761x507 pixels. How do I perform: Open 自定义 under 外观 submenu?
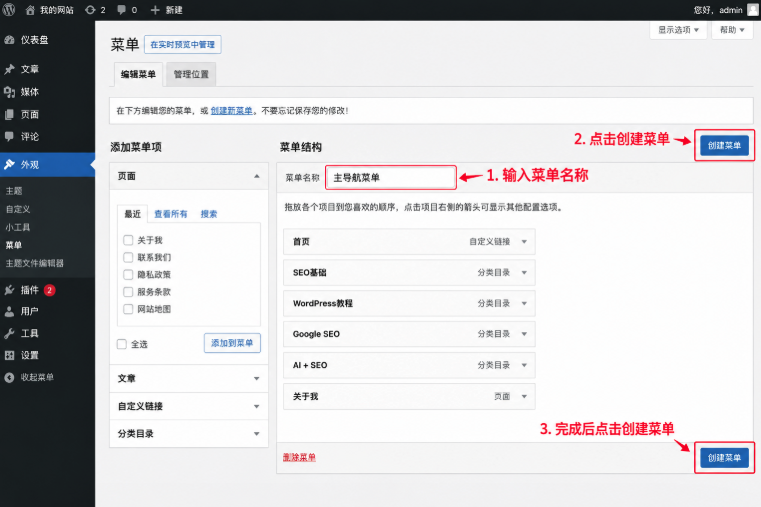point(18,209)
